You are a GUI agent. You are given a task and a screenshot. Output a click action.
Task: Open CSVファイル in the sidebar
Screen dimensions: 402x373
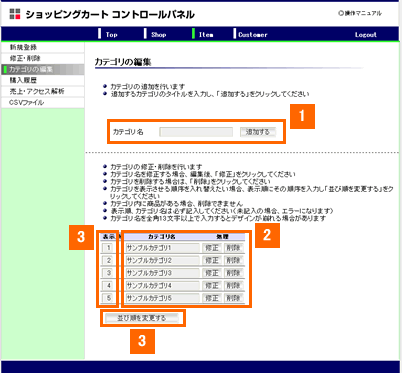point(42,102)
